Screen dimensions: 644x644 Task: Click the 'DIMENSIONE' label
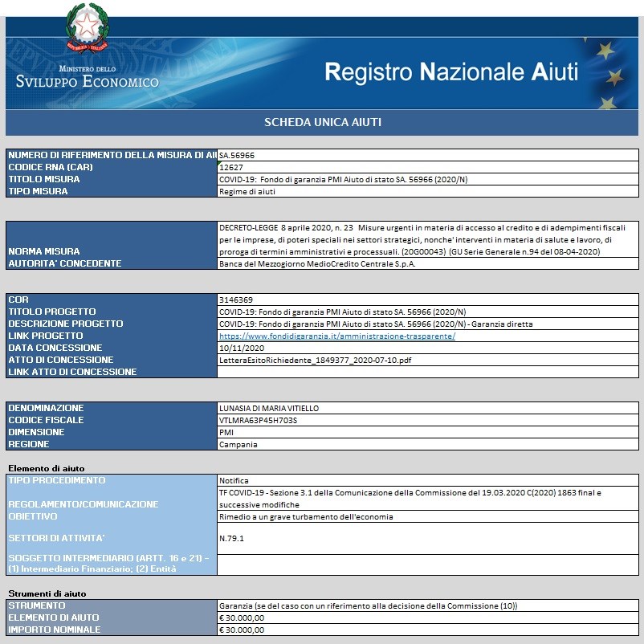(36, 432)
